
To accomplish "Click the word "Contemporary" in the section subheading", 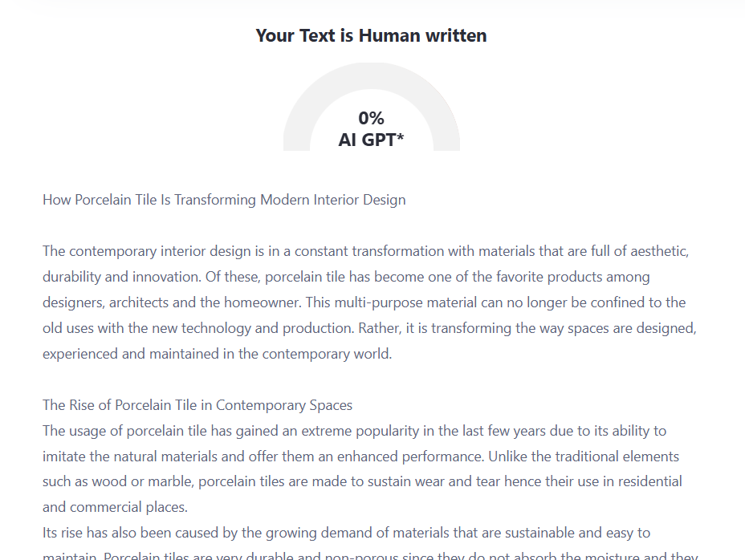I will pyautogui.click(x=261, y=405).
